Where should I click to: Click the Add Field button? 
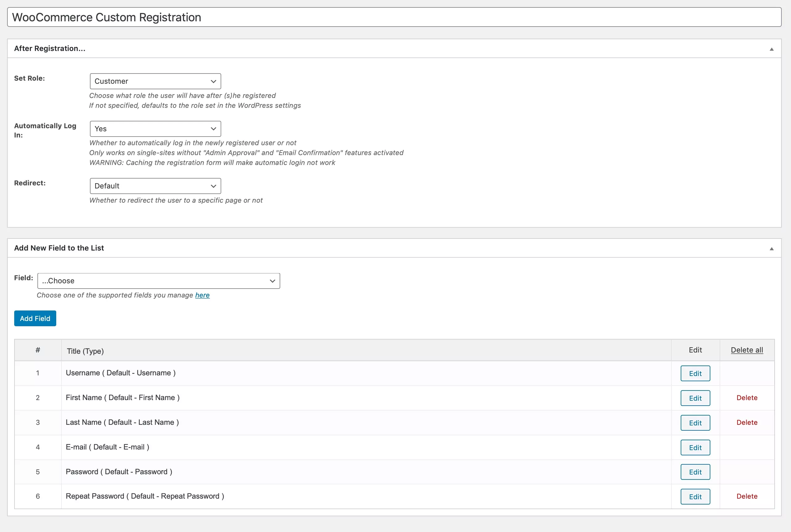click(35, 318)
